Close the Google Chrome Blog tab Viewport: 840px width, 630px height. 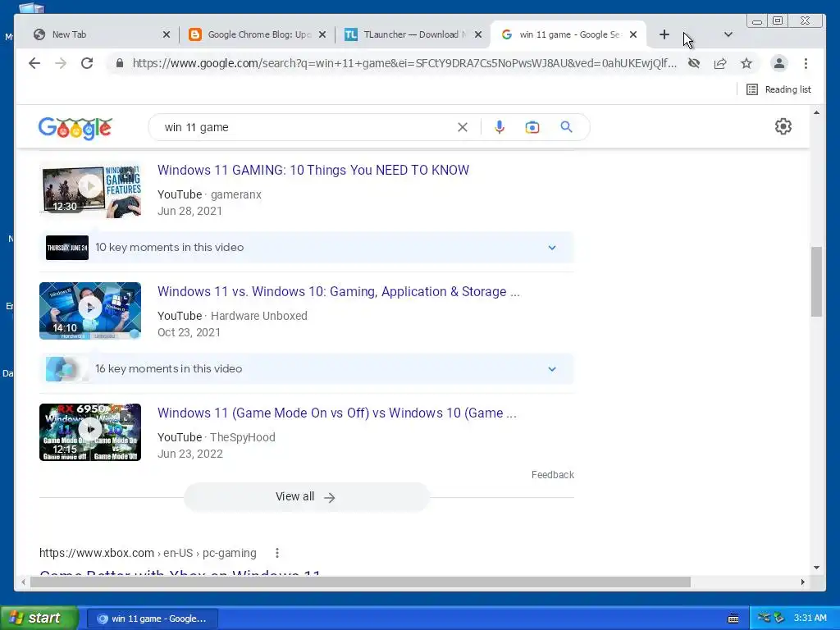pos(322,34)
